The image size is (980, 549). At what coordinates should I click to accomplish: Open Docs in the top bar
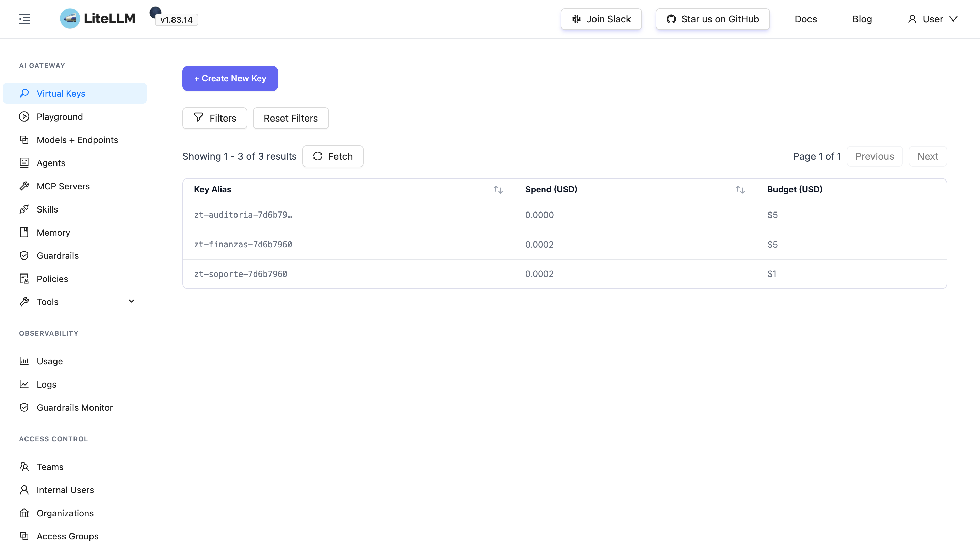point(806,19)
